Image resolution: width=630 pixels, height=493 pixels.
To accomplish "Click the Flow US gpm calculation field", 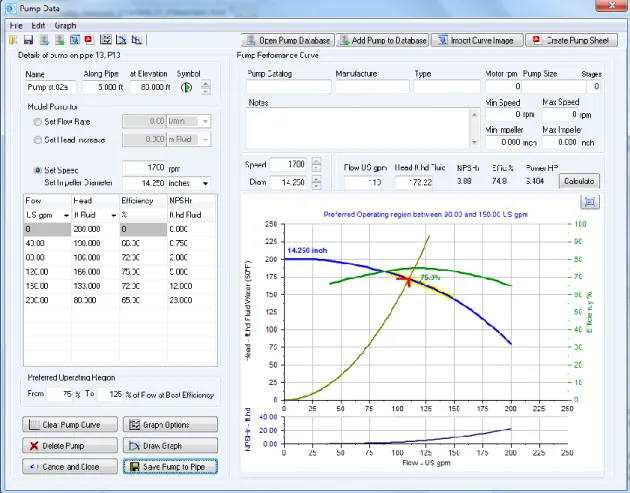I will click(x=363, y=182).
